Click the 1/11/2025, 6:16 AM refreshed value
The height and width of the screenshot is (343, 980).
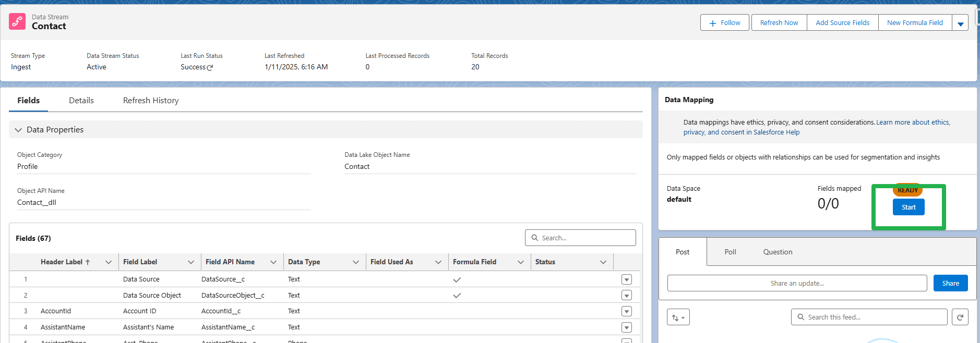[296, 67]
